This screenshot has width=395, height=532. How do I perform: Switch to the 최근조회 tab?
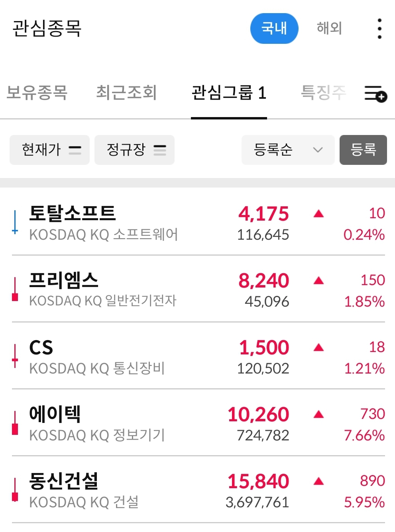[126, 92]
